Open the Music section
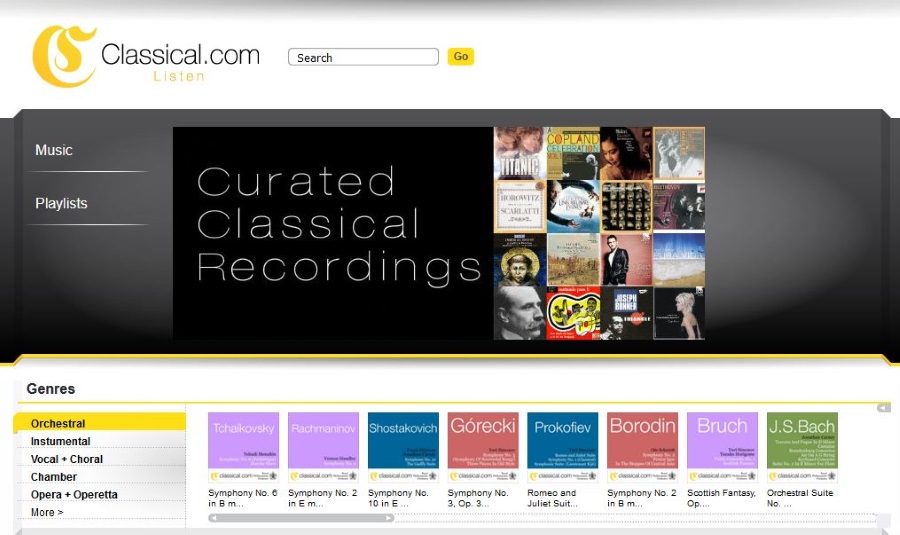This screenshot has width=900, height=535. point(54,150)
